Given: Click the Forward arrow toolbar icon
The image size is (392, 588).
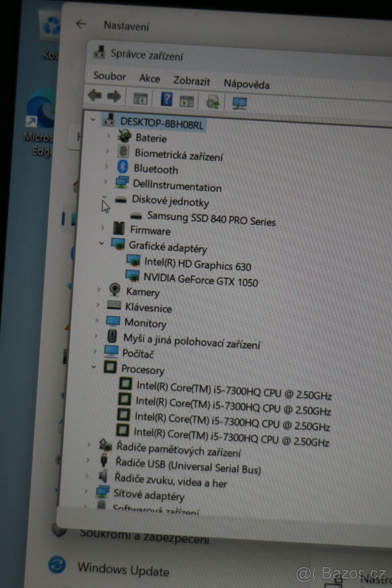Looking at the screenshot, I should [114, 96].
